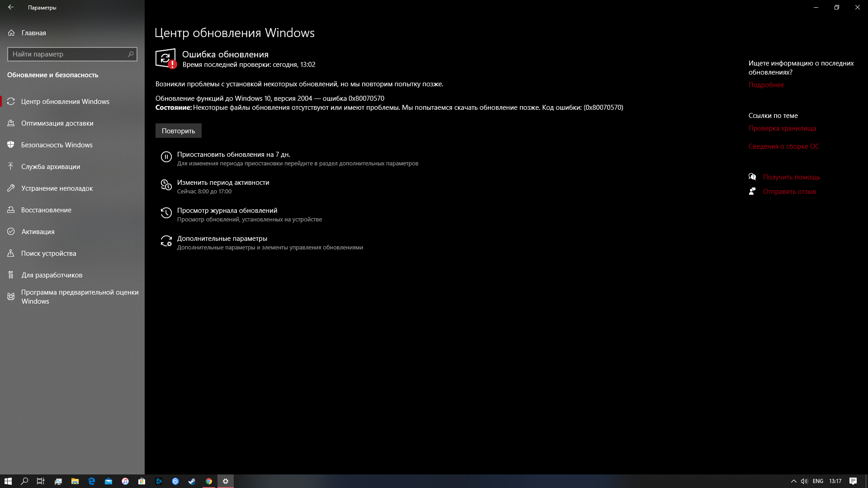Viewport: 868px width, 488px height.
Task: Open Сведения о сборке ОС link
Action: (x=784, y=146)
